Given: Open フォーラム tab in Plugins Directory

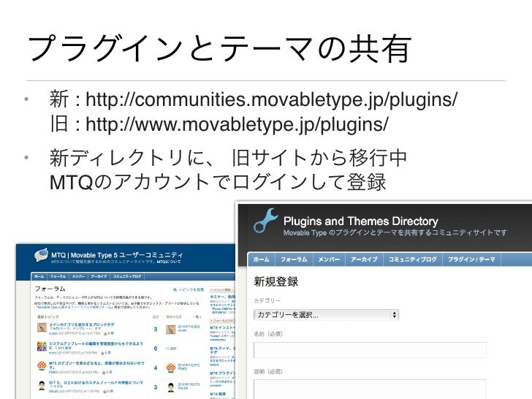Looking at the screenshot, I should pyautogui.click(x=294, y=259).
